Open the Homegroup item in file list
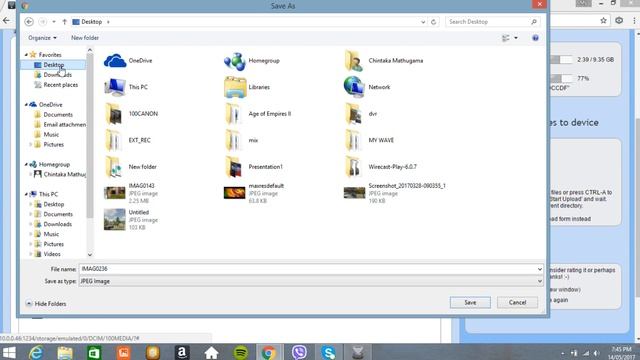 coord(252,61)
